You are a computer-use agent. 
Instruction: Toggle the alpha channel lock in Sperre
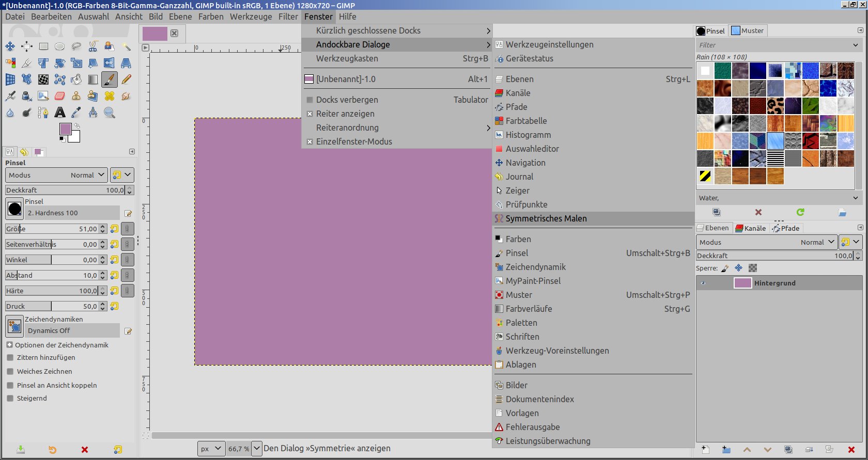pyautogui.click(x=753, y=268)
